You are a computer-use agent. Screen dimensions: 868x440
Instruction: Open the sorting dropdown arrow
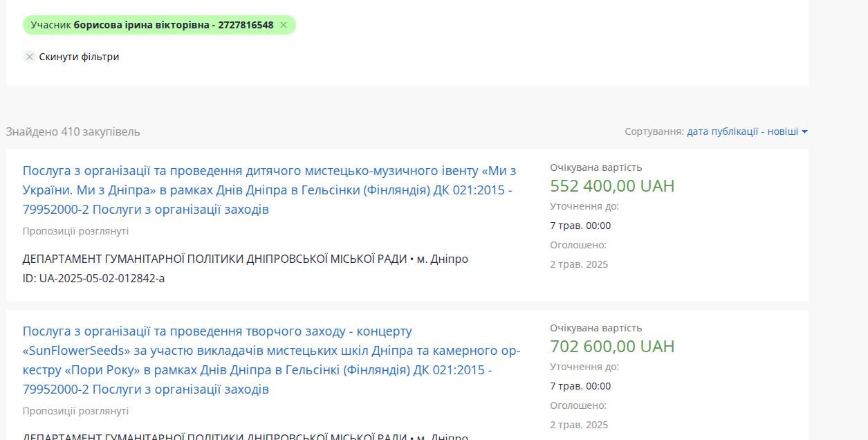tap(804, 131)
